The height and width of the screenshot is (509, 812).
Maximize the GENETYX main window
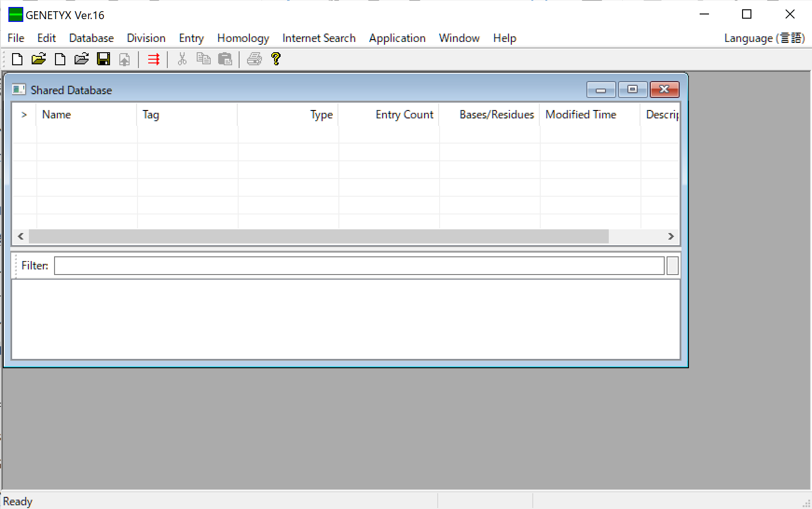tap(747, 14)
